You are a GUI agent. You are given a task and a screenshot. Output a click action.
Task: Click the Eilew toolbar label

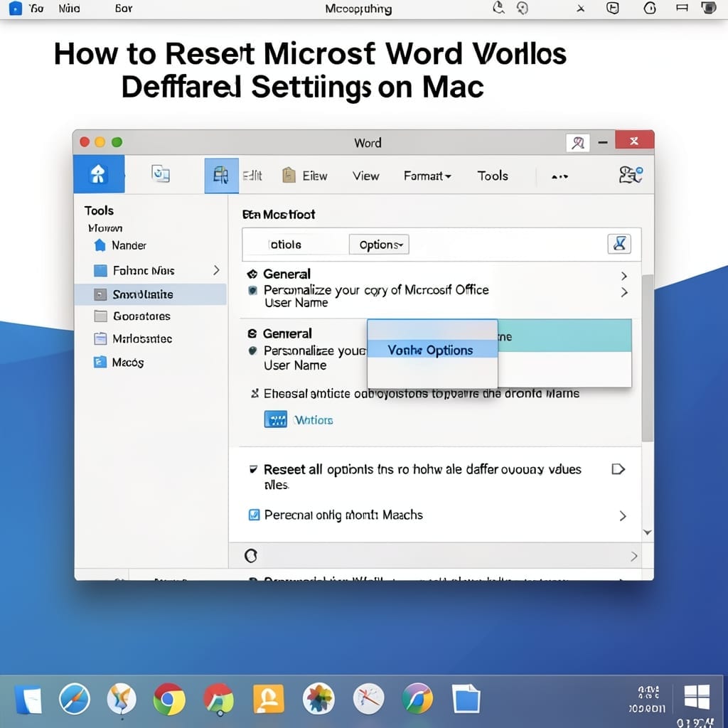click(315, 176)
